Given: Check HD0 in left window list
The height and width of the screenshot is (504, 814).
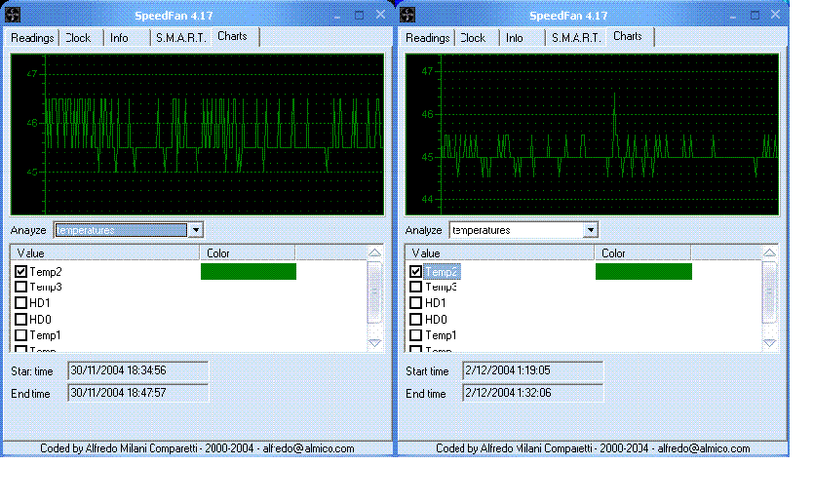Looking at the screenshot, I should point(20,319).
